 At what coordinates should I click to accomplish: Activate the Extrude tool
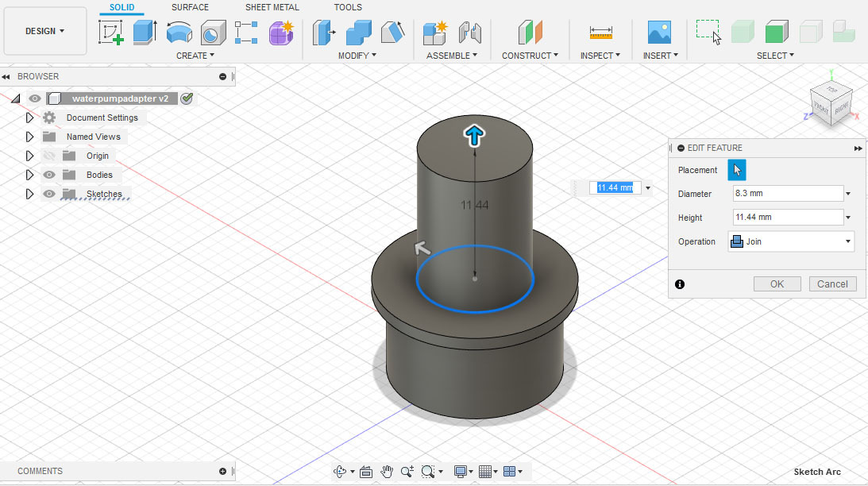pyautogui.click(x=145, y=32)
